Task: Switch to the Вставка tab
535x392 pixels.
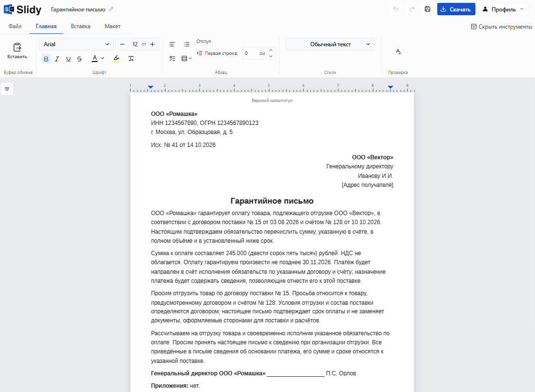Action: click(81, 26)
